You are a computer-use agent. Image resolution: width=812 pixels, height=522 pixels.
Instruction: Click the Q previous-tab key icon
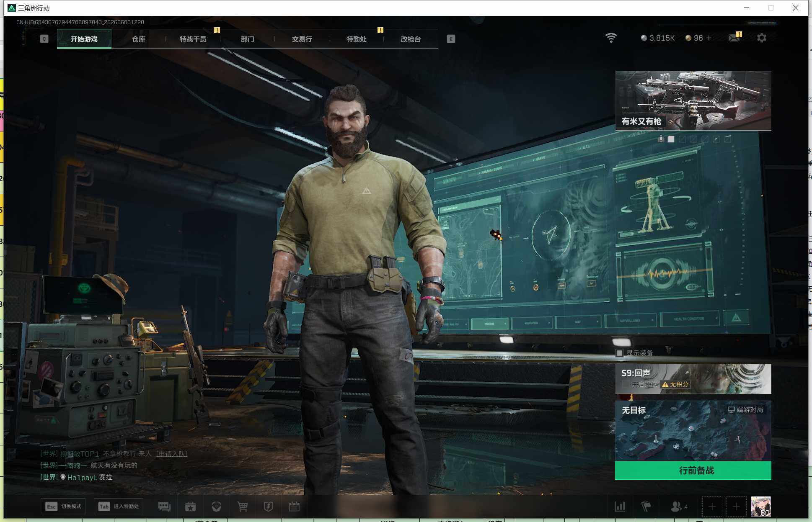[44, 39]
